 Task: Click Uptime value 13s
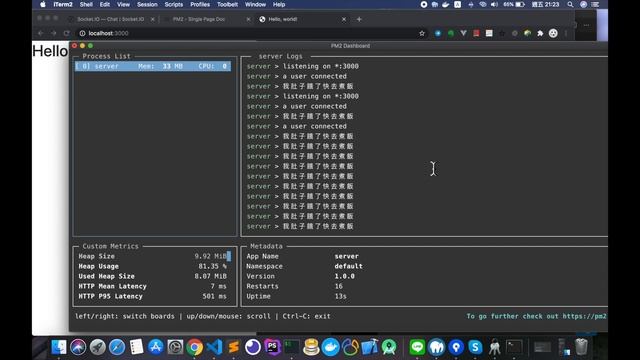point(340,296)
